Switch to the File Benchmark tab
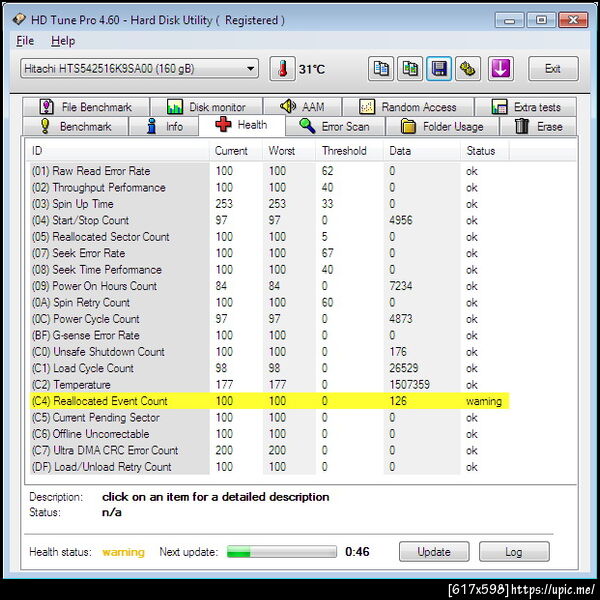 pos(86,107)
